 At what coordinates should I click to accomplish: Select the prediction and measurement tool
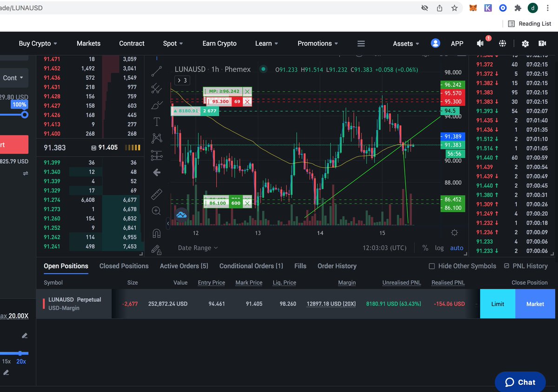pos(157,155)
